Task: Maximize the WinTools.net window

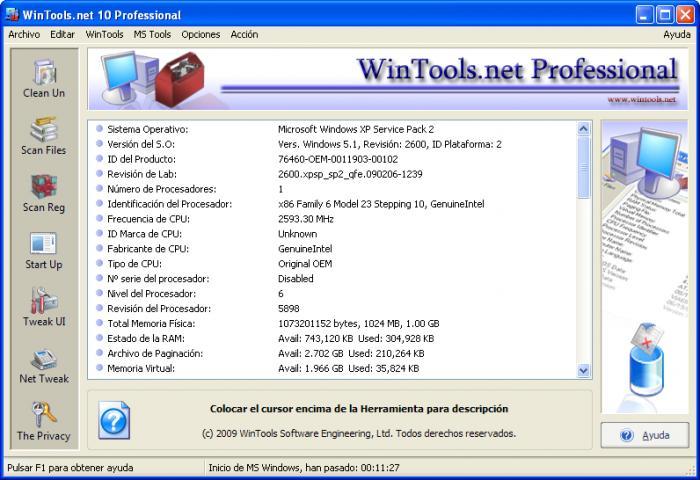Action: click(665, 15)
